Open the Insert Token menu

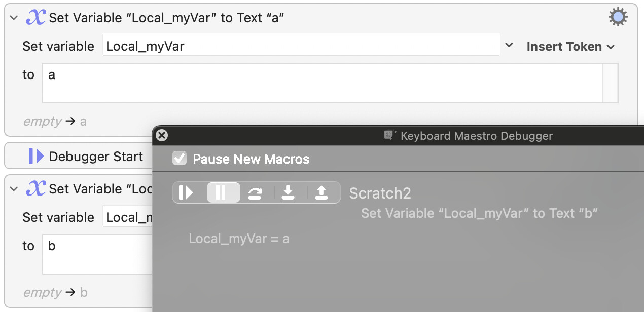pos(570,46)
